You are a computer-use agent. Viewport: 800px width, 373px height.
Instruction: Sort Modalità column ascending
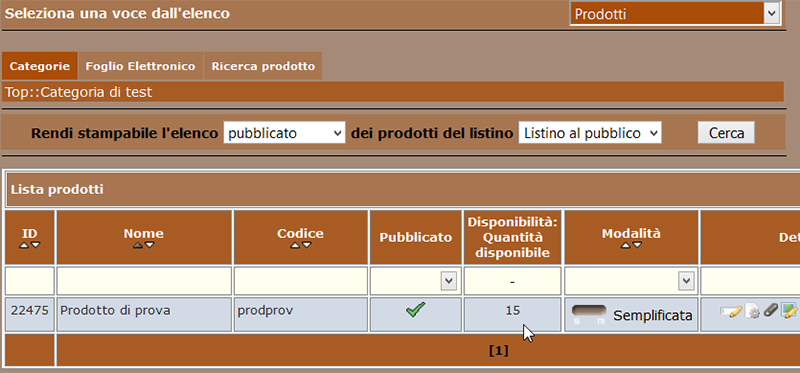[626, 245]
